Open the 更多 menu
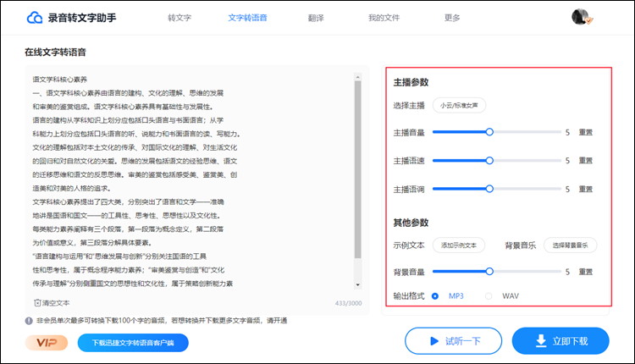Viewport: 635px width, 364px height. pyautogui.click(x=452, y=18)
